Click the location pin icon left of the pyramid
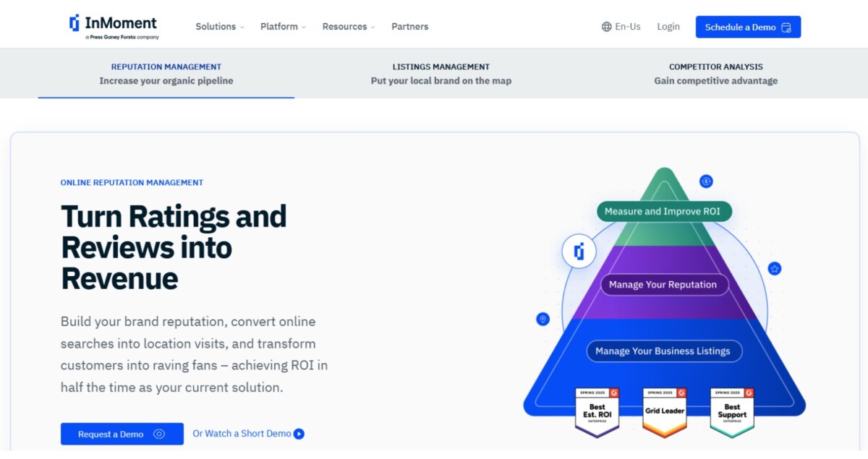The height and width of the screenshot is (459, 868). [543, 319]
